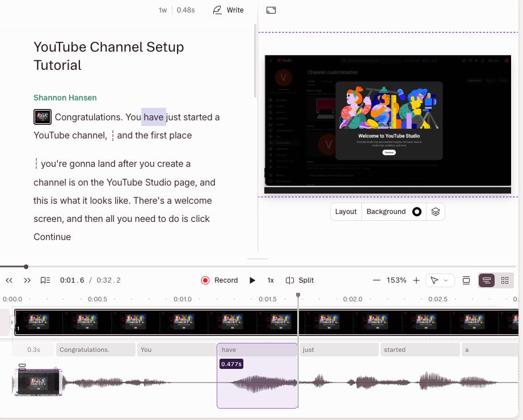Click the 153% zoom level value
523x420 pixels.
pos(397,280)
